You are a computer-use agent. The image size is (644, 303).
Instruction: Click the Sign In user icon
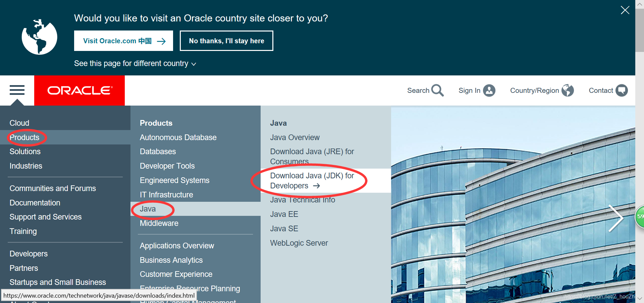(489, 90)
